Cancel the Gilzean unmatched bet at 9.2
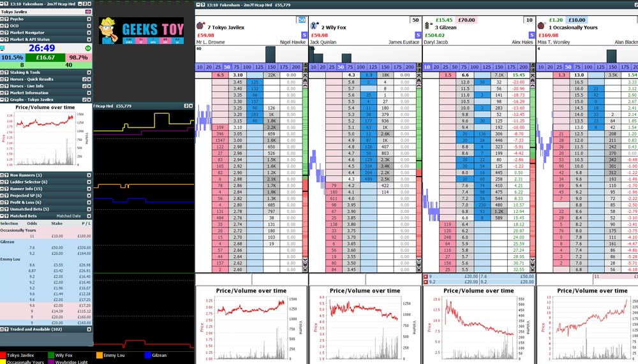 tap(426, 282)
